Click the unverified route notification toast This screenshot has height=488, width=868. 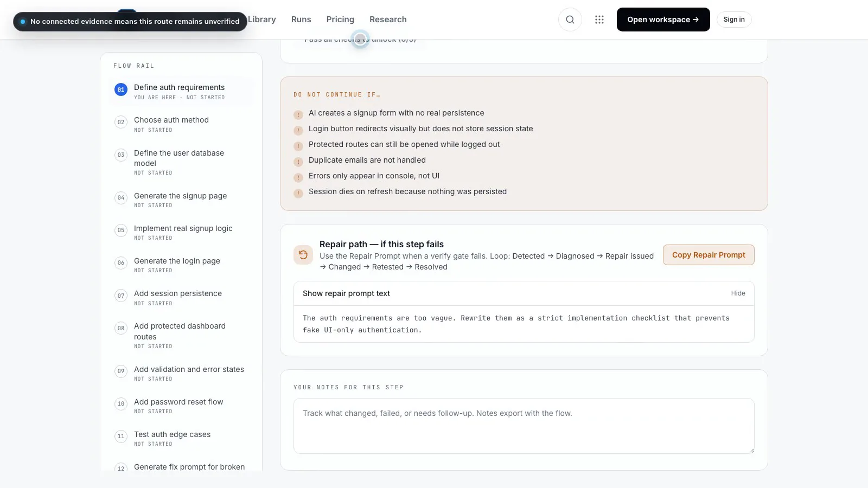click(x=130, y=22)
